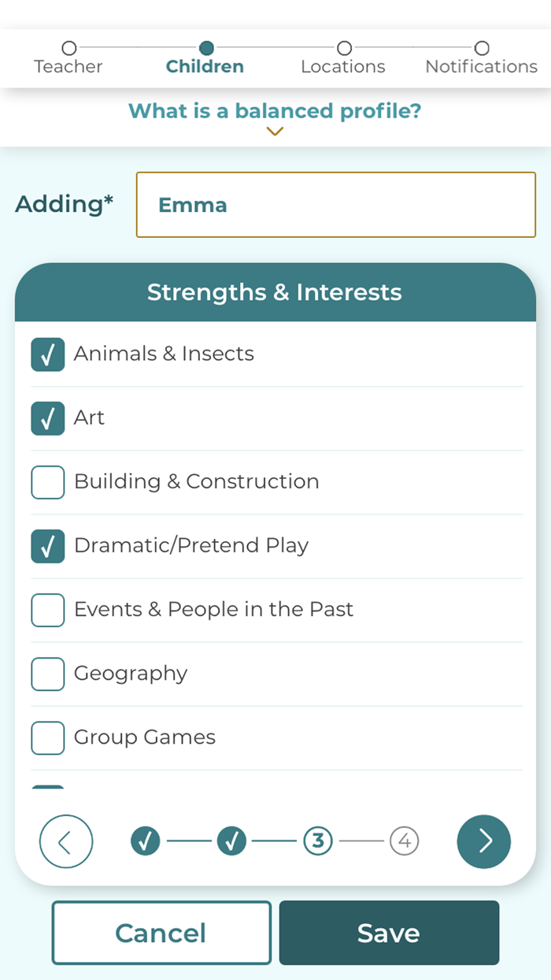The image size is (551, 980).
Task: Open 'What is a balanced profile?' section
Action: (275, 111)
